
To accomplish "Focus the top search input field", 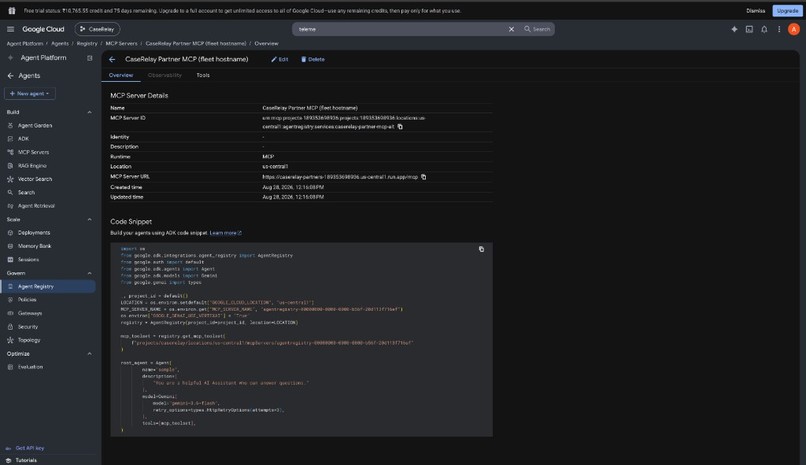I will click(x=401, y=29).
